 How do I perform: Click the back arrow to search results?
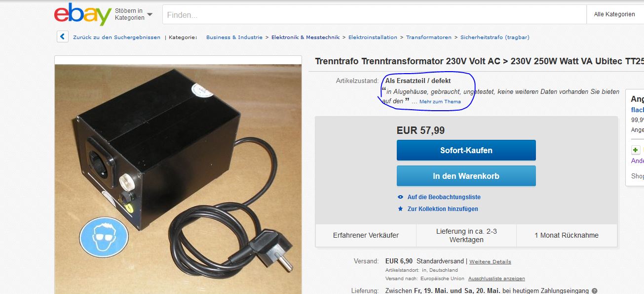[62, 37]
